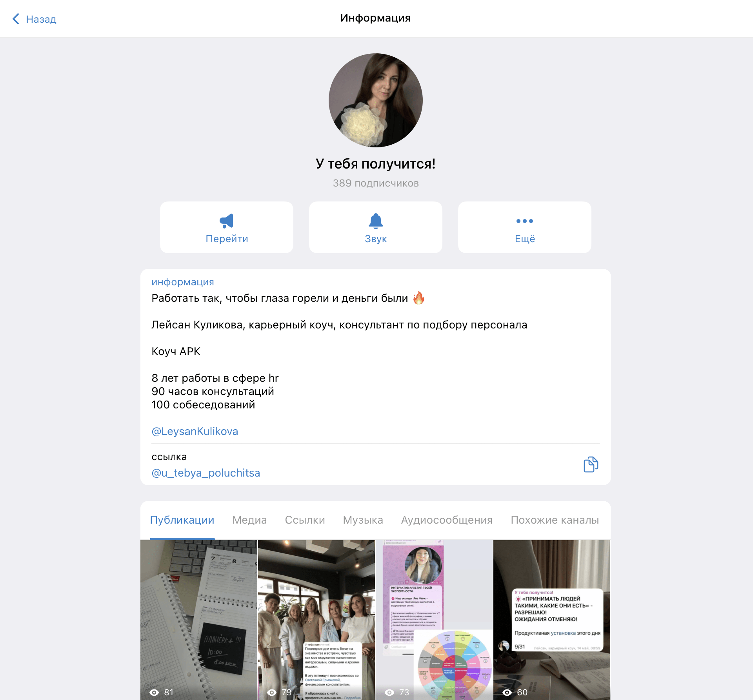Open the planner notebook post thumbnail
The height and width of the screenshot is (700, 753).
click(199, 615)
